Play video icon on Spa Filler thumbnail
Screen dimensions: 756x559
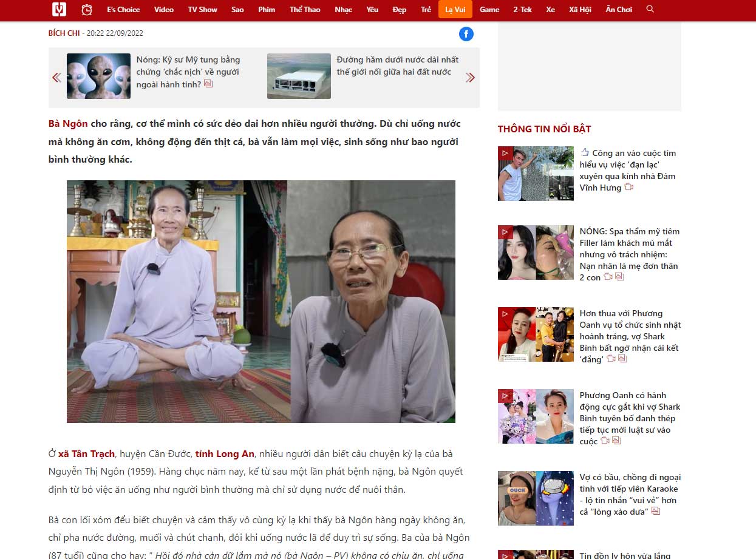click(x=505, y=232)
